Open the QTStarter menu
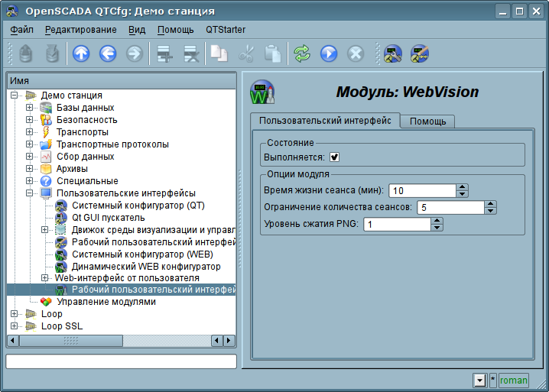This screenshot has width=549, height=392. 226,30
